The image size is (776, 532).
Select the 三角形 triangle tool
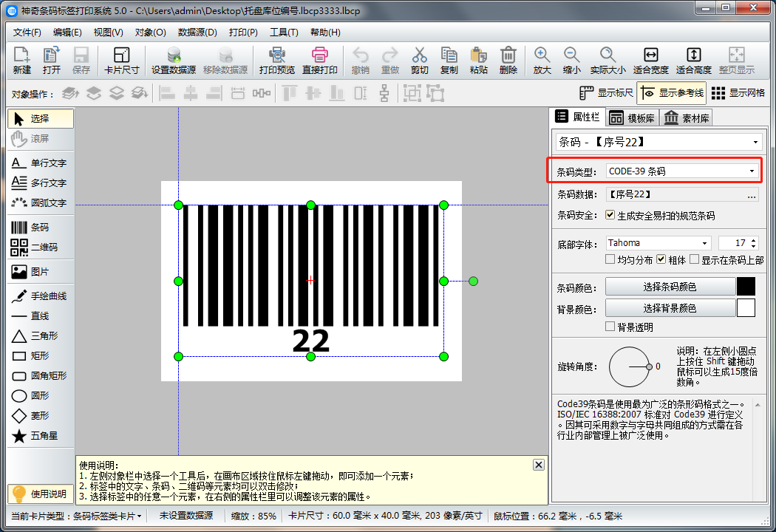coord(41,336)
